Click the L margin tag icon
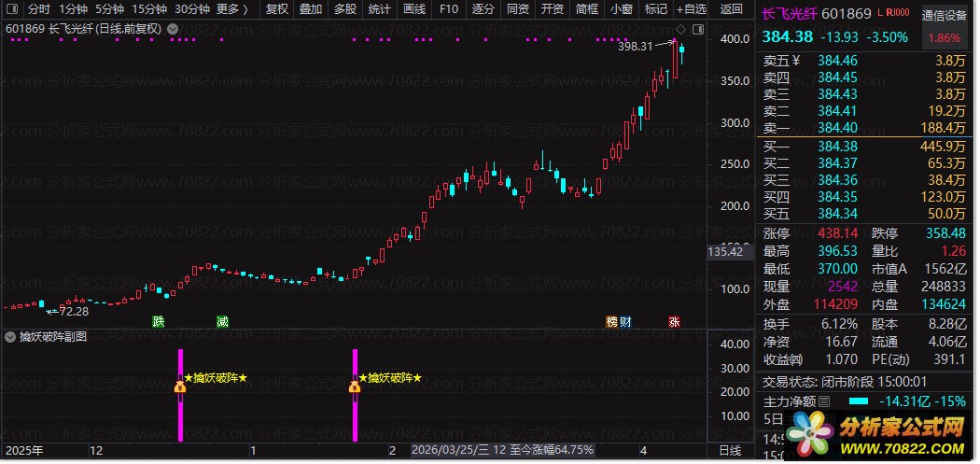The height and width of the screenshot is (464, 980). tap(880, 13)
